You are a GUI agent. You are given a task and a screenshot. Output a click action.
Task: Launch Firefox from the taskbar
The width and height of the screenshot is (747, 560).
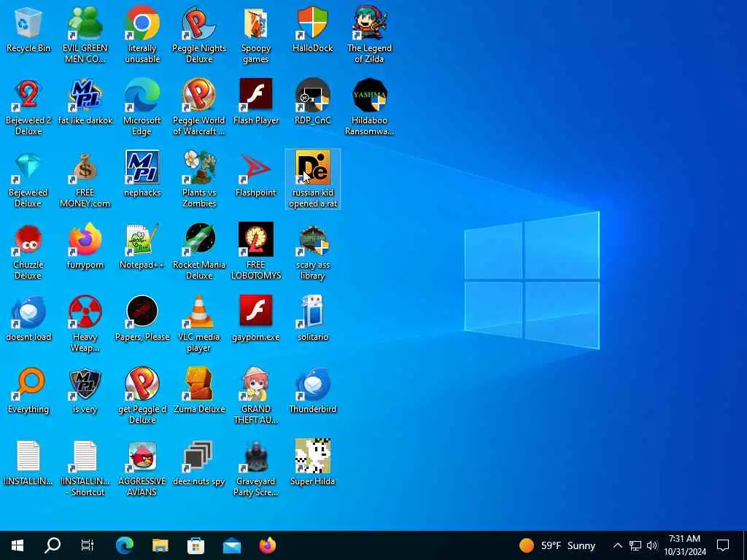pyautogui.click(x=267, y=545)
